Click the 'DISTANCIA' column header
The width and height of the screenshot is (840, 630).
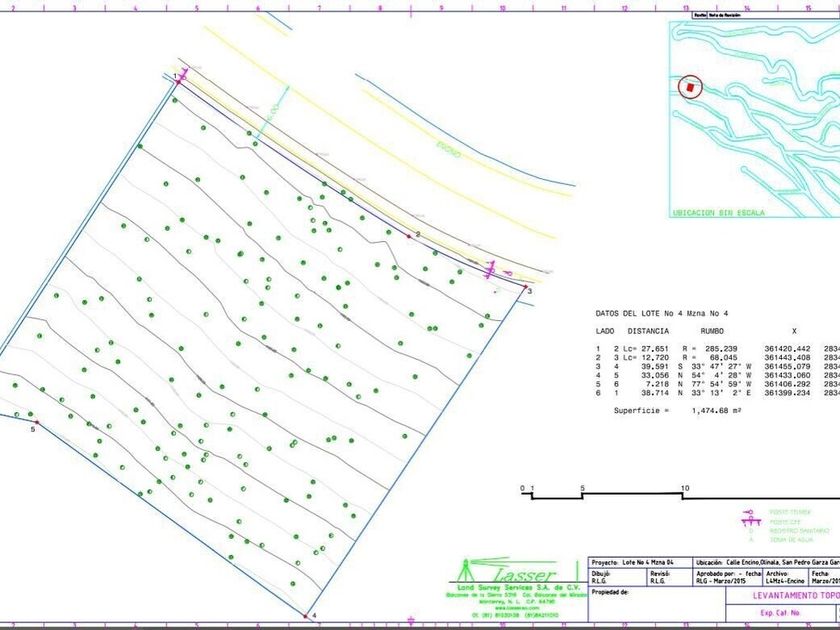(648, 331)
